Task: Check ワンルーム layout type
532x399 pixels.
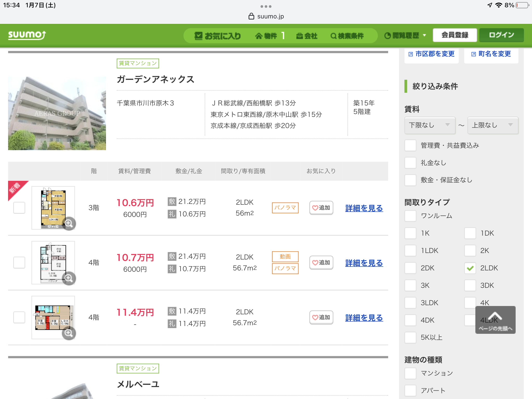Action: coord(410,216)
